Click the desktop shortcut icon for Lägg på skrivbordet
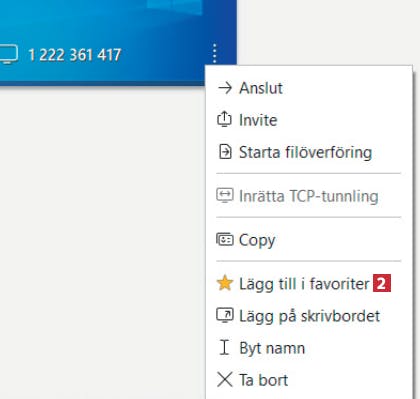Image resolution: width=420 pixels, height=399 pixels. pos(225,315)
